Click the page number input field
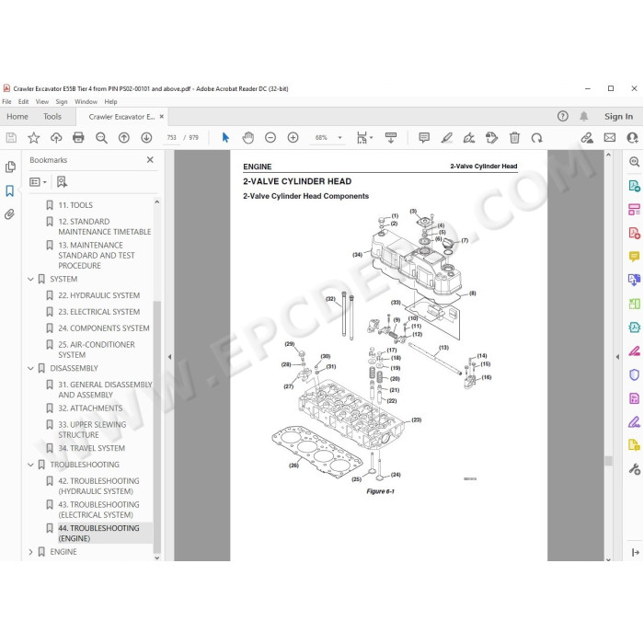The width and height of the screenshot is (644, 644). [x=172, y=138]
